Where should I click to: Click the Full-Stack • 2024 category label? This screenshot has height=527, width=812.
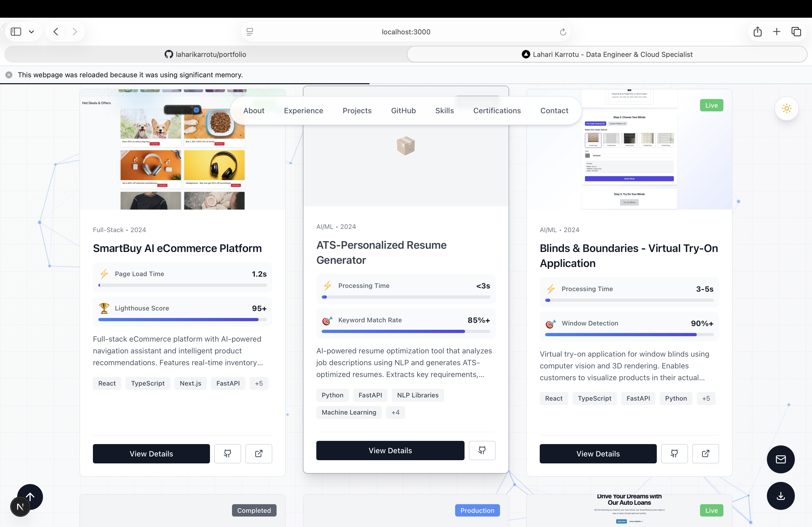coord(119,230)
